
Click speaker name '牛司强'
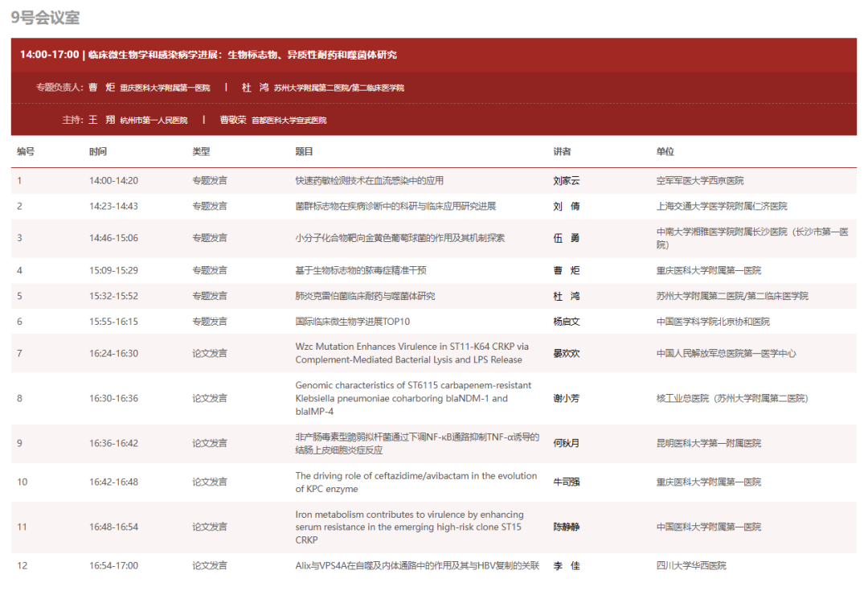tap(567, 482)
